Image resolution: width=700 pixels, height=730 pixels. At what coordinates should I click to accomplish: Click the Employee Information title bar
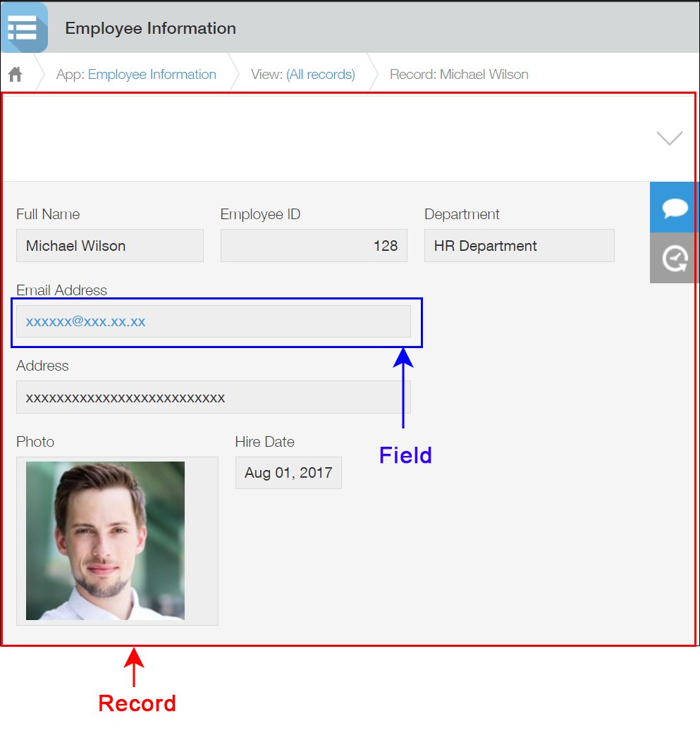tap(150, 28)
